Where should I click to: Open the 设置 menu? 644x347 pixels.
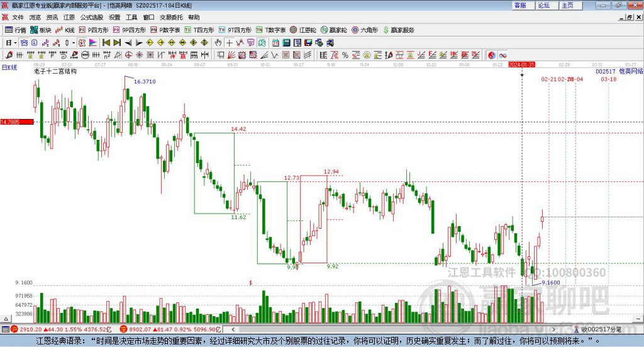click(114, 17)
